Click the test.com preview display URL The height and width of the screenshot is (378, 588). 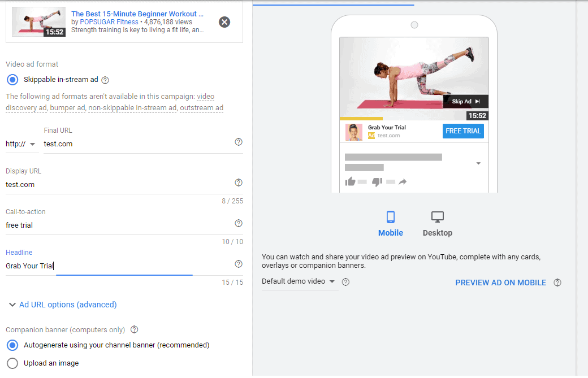click(x=388, y=136)
